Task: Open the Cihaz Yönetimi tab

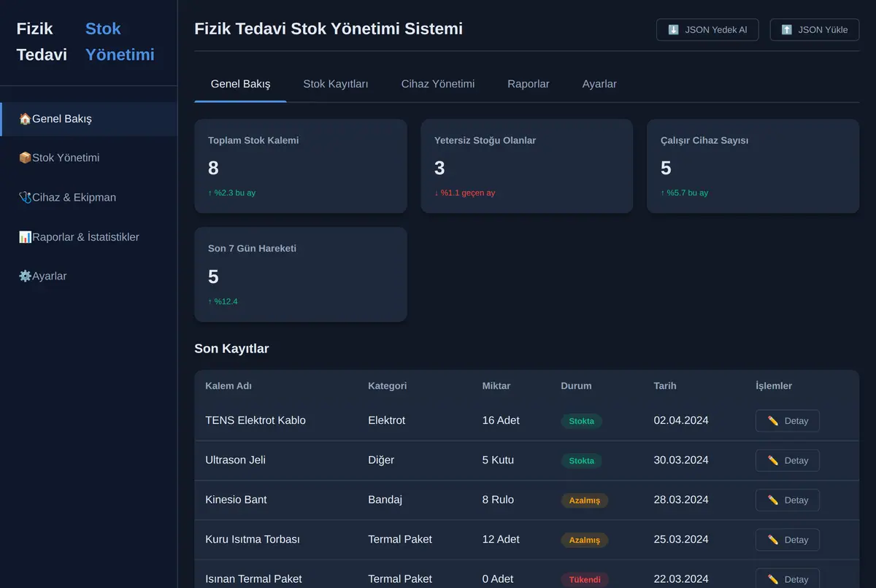Action: click(x=438, y=84)
